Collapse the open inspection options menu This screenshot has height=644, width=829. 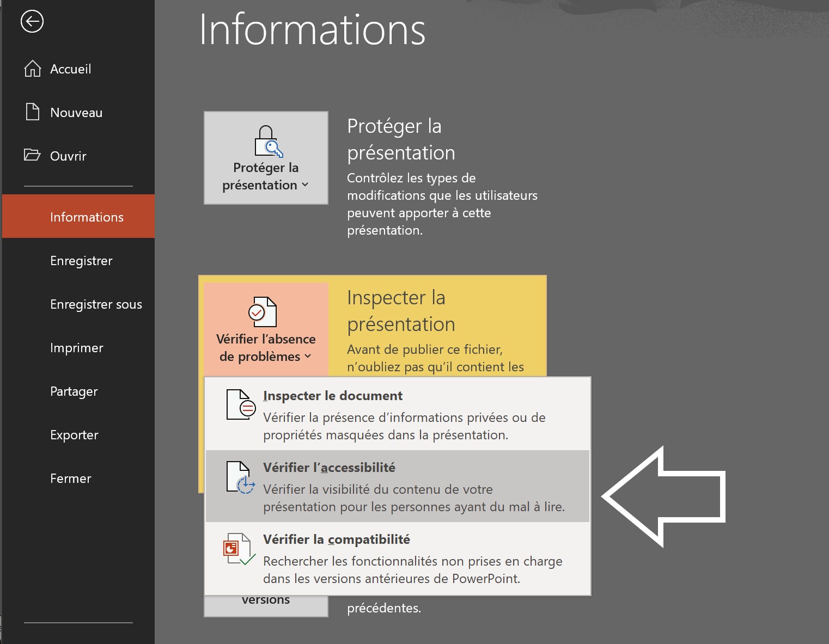pyautogui.click(x=264, y=348)
